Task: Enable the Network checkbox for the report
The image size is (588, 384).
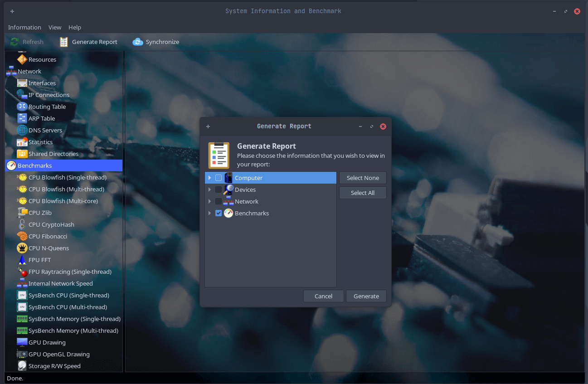Action: [x=219, y=201]
